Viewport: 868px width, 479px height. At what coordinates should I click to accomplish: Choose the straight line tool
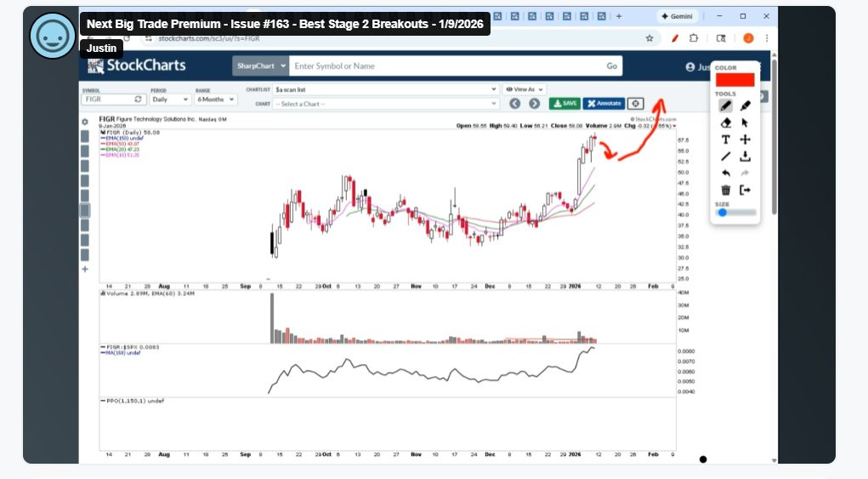point(725,157)
